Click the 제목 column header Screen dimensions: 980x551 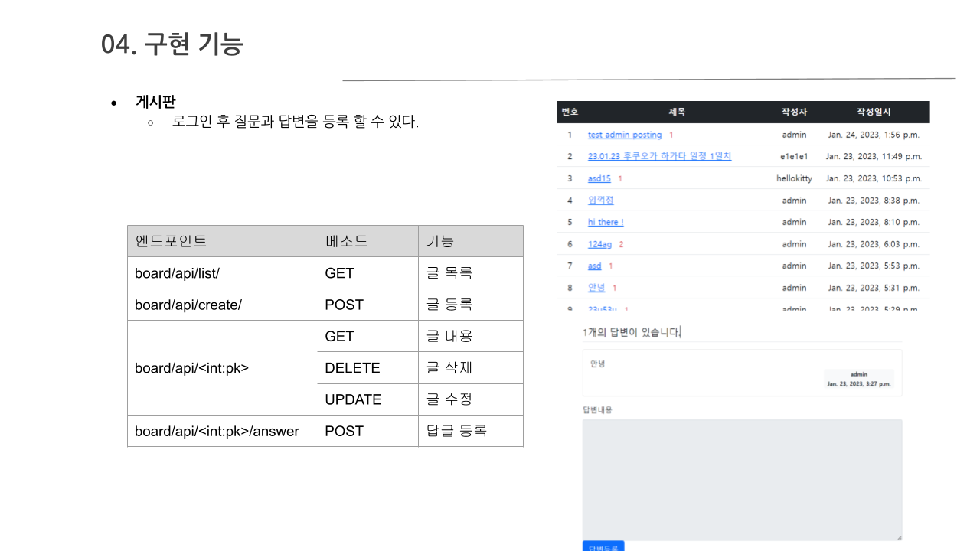(x=677, y=112)
